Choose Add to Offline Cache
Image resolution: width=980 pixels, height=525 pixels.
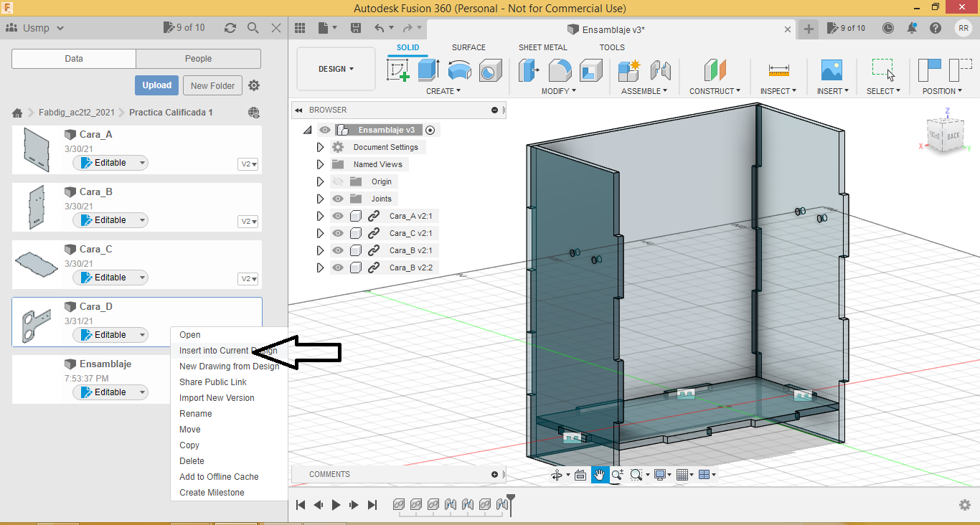click(219, 477)
